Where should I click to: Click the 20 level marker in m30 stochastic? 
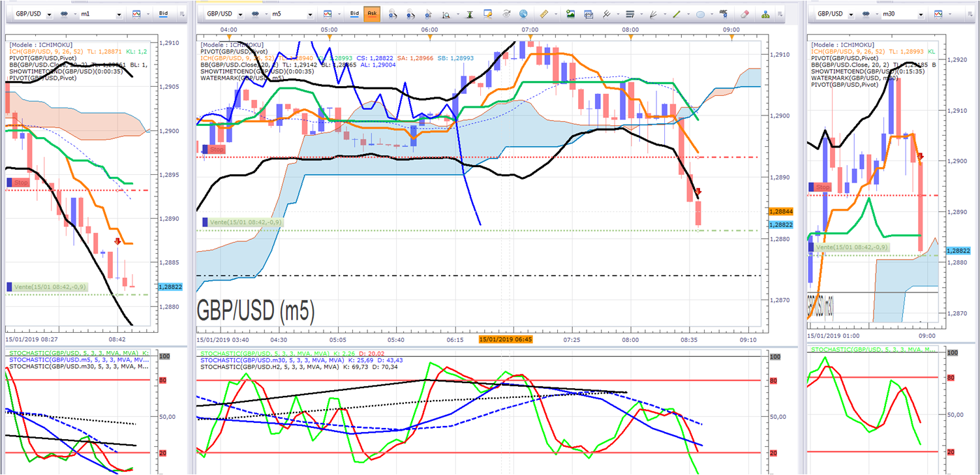(x=951, y=452)
